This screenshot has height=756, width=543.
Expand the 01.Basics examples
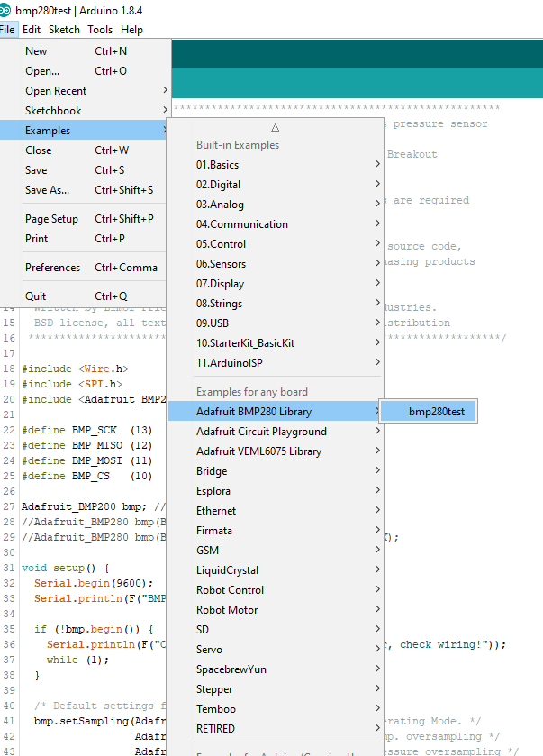276,164
